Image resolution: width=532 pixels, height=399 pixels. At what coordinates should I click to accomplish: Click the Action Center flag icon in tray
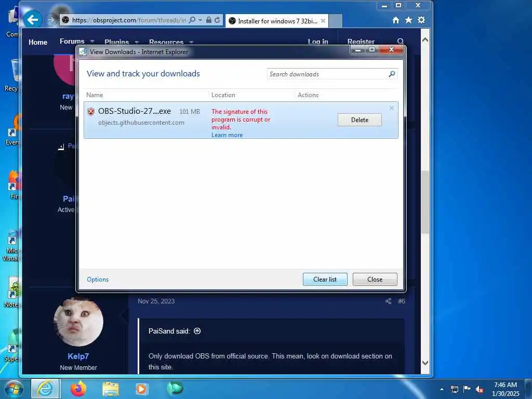tap(467, 389)
